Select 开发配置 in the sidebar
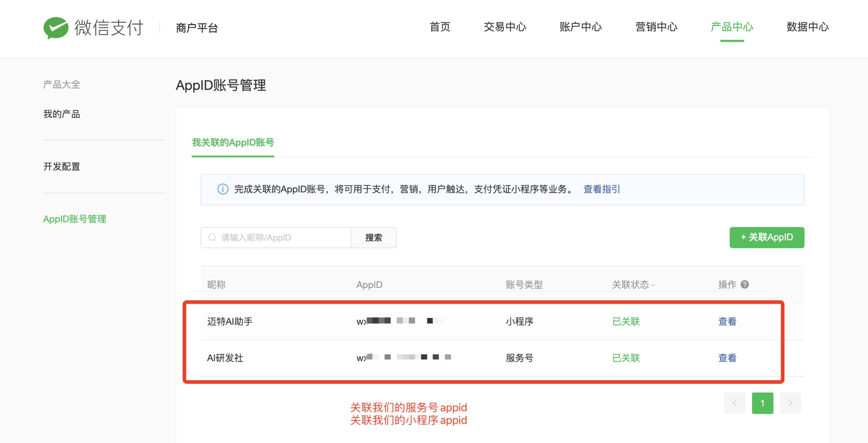Viewport: 868px width, 443px height. point(61,167)
